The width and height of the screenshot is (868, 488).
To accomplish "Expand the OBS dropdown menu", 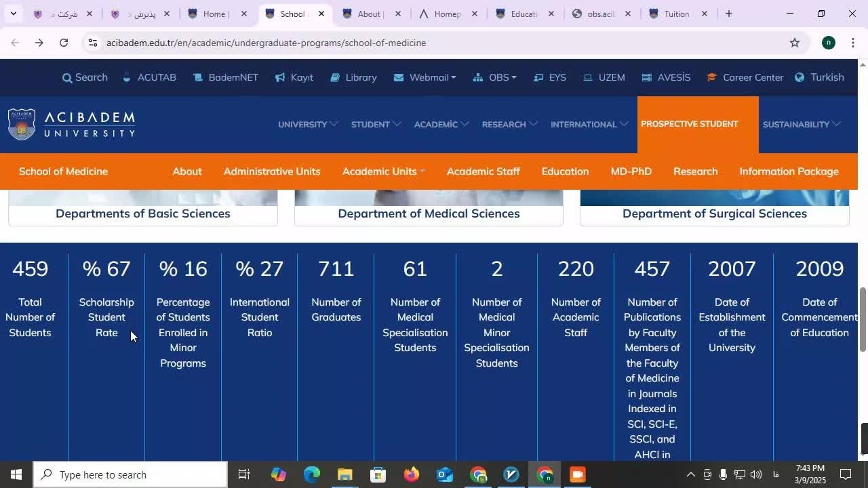I will [495, 77].
